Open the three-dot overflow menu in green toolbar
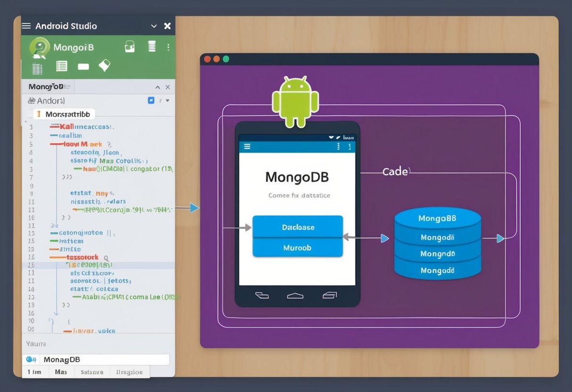The width and height of the screenshot is (572, 392). [168, 47]
